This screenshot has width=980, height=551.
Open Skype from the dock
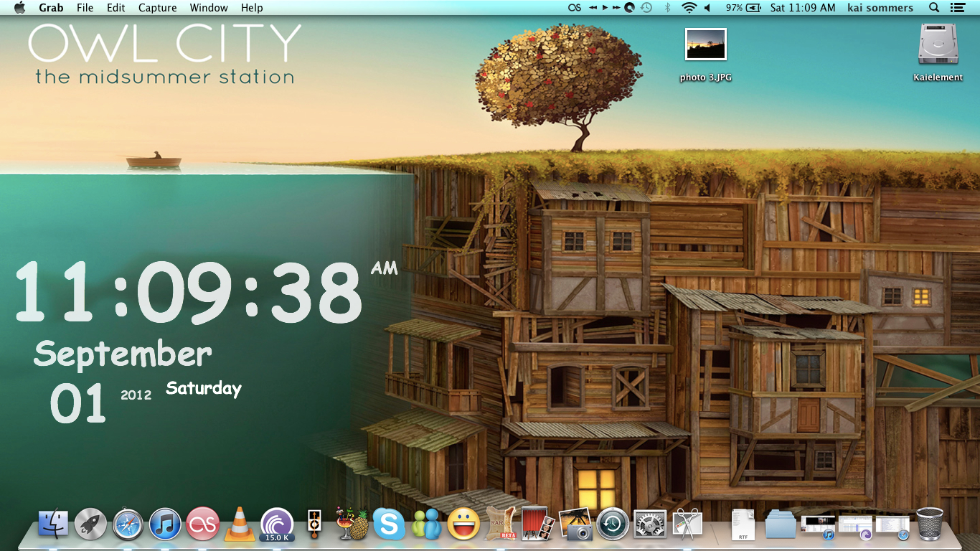389,524
